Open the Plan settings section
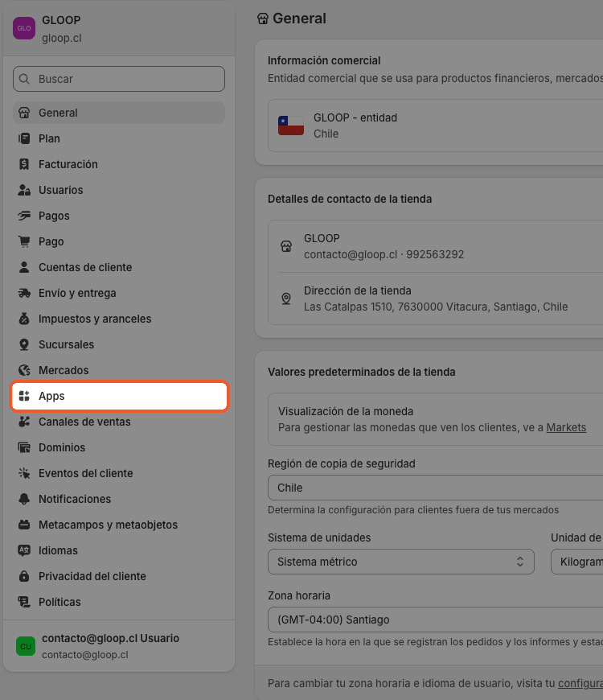Viewport: 603px width, 700px height. (119, 138)
